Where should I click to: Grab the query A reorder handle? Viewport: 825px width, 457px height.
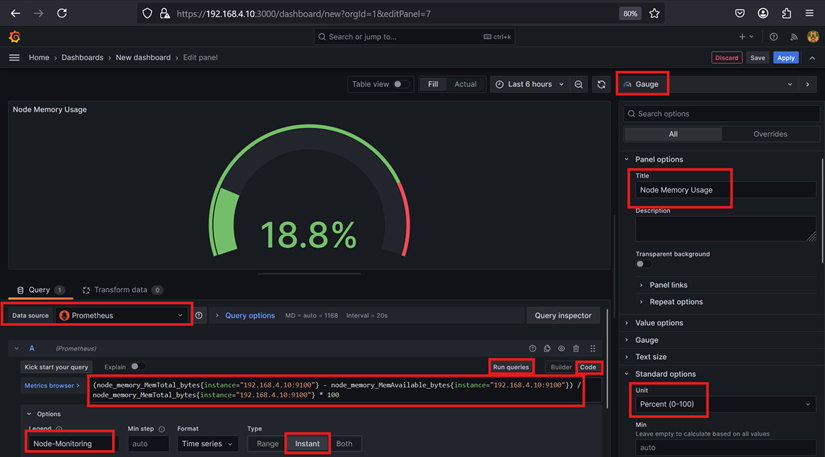coord(593,349)
